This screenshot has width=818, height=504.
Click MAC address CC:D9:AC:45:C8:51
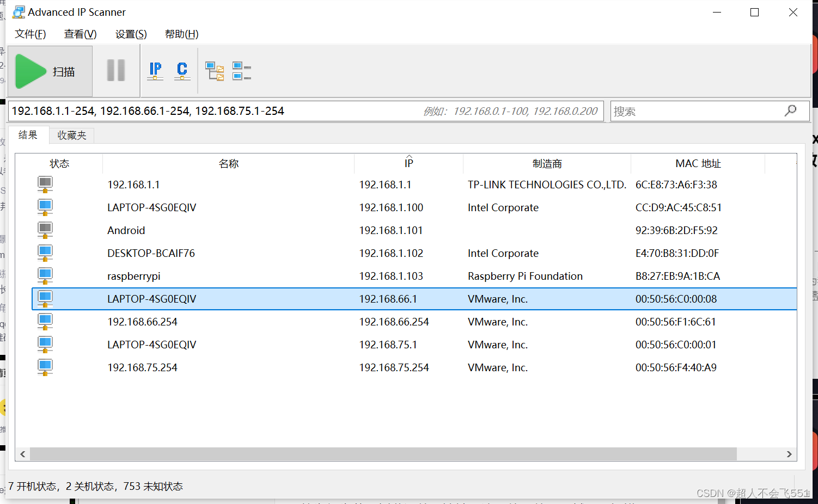click(x=679, y=207)
